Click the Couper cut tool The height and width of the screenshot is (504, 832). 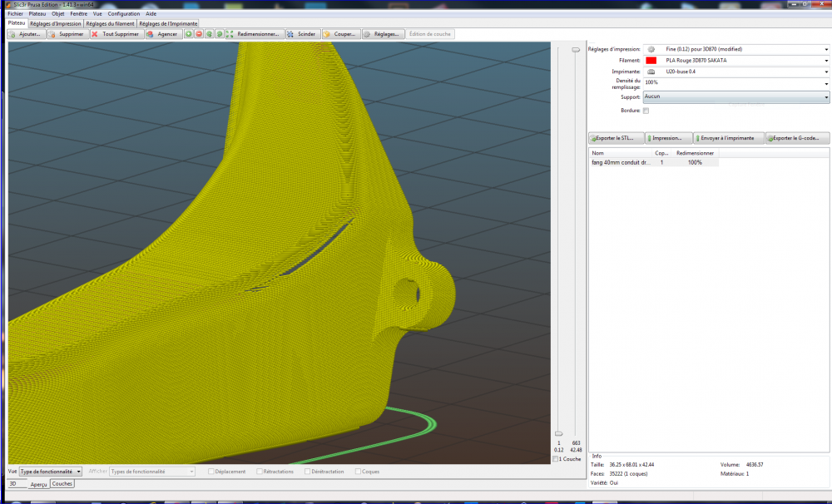click(340, 34)
